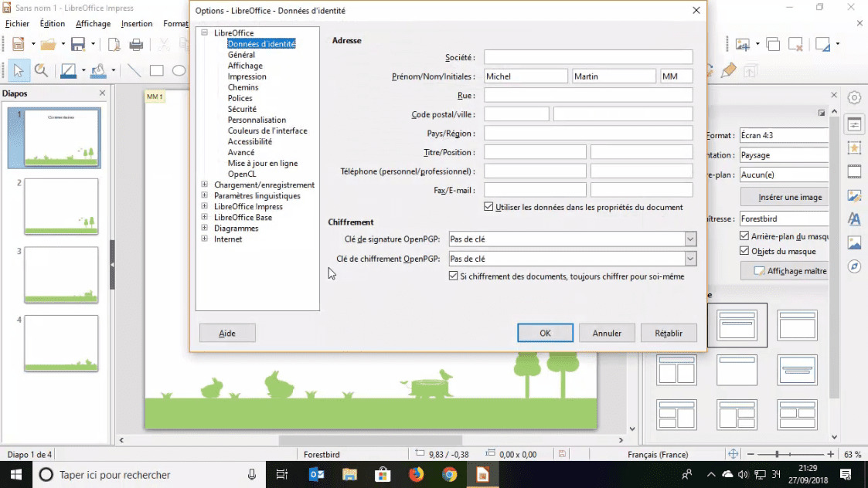Screen dimensions: 868x488
Task: Select the Zoom magnifier tool
Action: coord(41,71)
